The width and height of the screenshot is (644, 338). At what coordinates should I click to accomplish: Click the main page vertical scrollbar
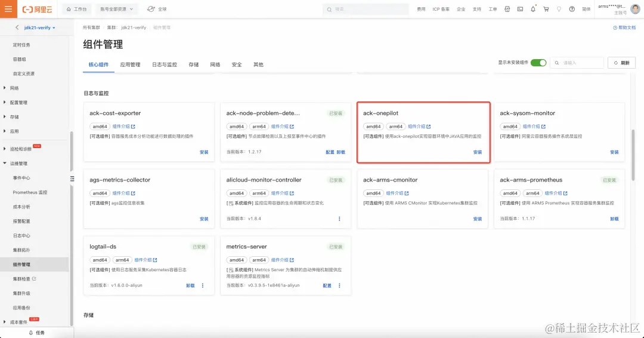point(633,155)
